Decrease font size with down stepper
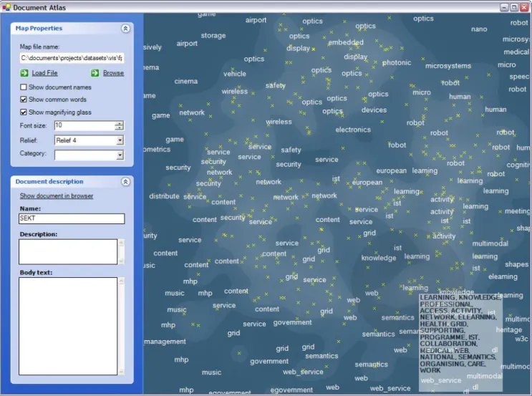Image resolution: width=532 pixels, height=396 pixels. click(119, 128)
